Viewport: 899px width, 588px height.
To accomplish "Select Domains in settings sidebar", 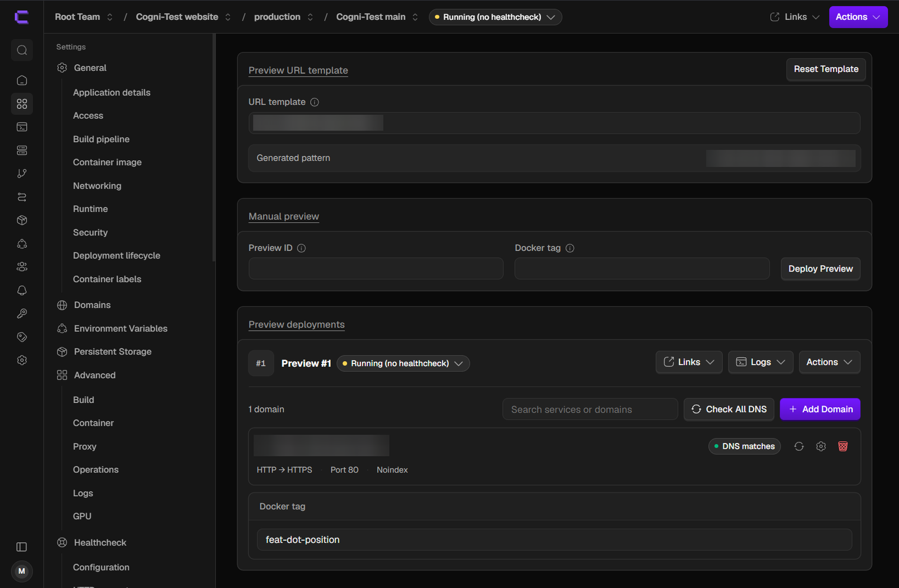I will 93,305.
